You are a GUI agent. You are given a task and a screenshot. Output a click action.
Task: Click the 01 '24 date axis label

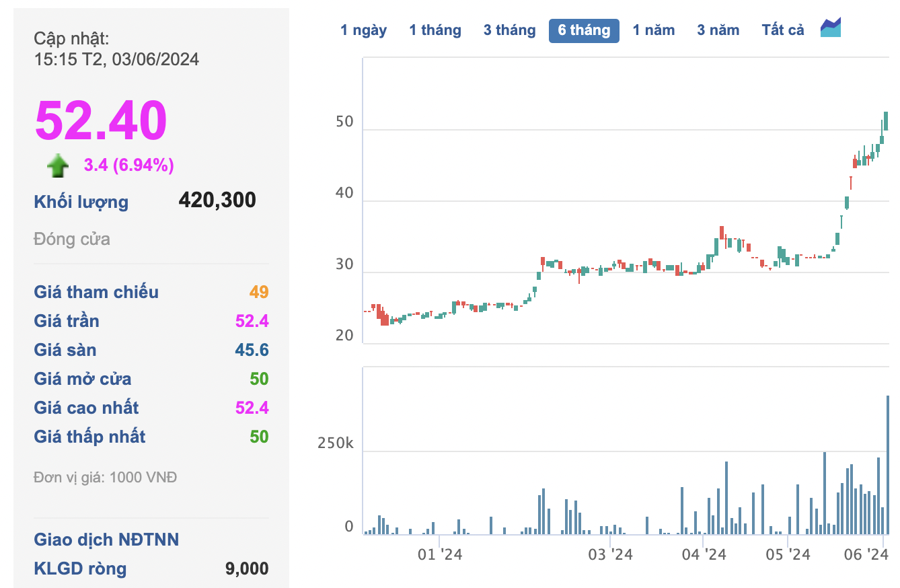point(440,555)
